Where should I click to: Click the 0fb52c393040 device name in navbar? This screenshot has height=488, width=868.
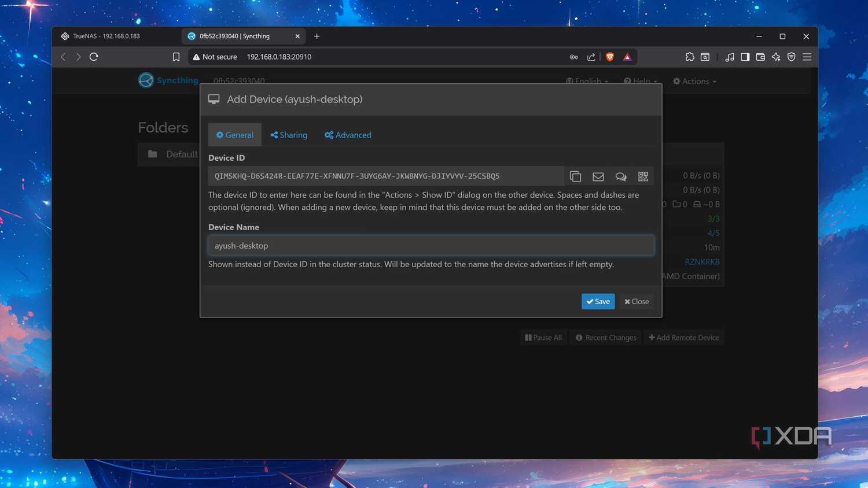(x=239, y=82)
